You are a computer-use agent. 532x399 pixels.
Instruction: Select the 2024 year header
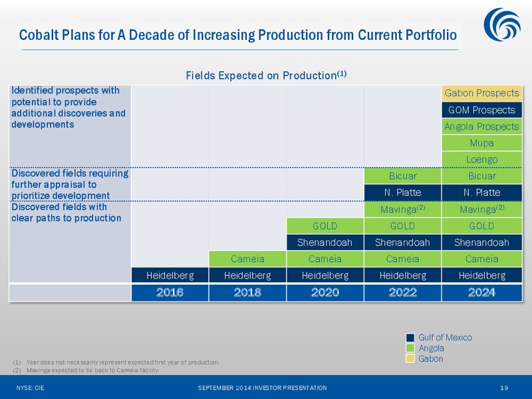tap(481, 293)
